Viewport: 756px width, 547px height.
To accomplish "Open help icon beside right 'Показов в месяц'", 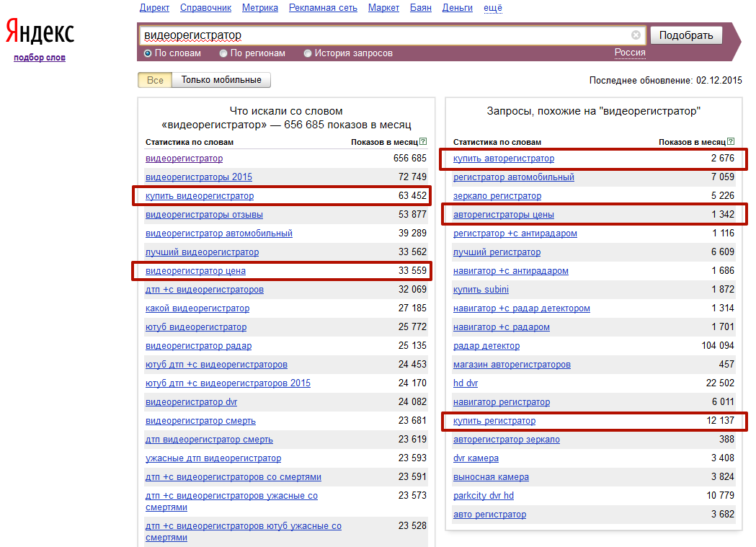I will (x=731, y=141).
